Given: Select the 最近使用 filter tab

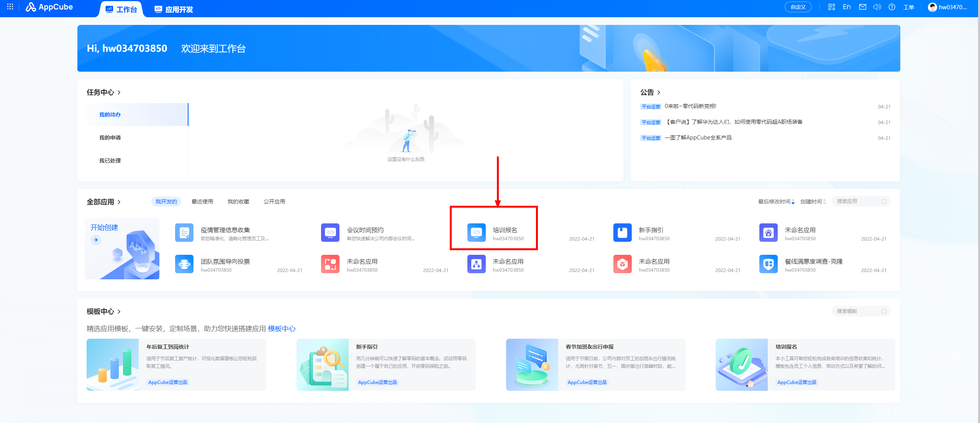Looking at the screenshot, I should click(202, 202).
